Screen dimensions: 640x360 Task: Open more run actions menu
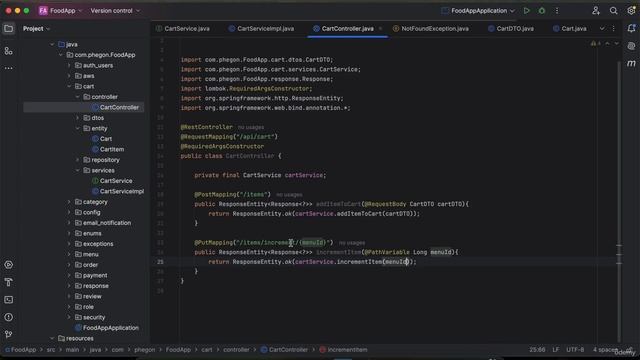557,11
